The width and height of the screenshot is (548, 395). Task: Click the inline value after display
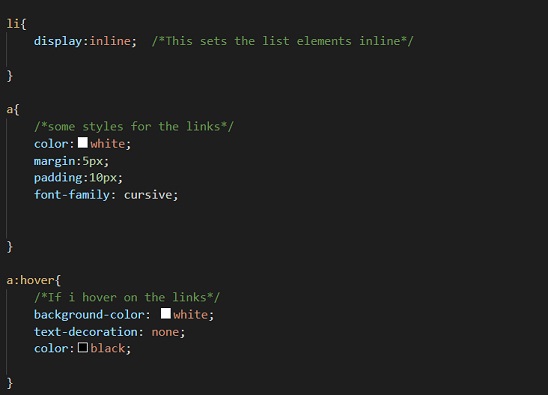110,41
